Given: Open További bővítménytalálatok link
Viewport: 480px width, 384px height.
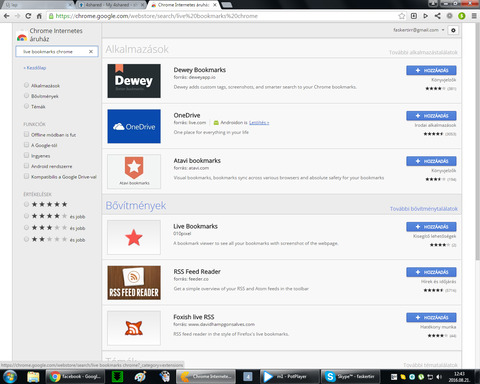Looking at the screenshot, I should click(x=424, y=209).
